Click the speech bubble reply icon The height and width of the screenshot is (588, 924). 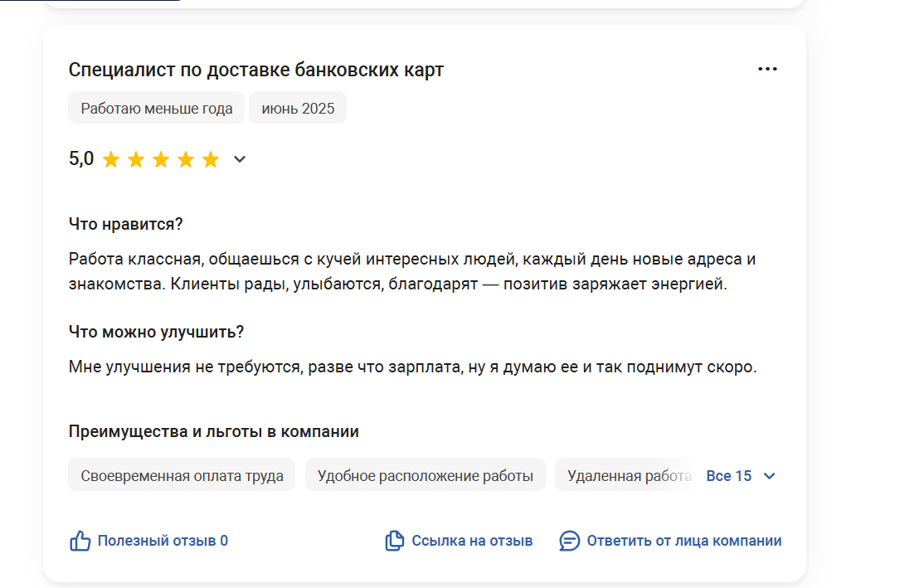pos(569,541)
